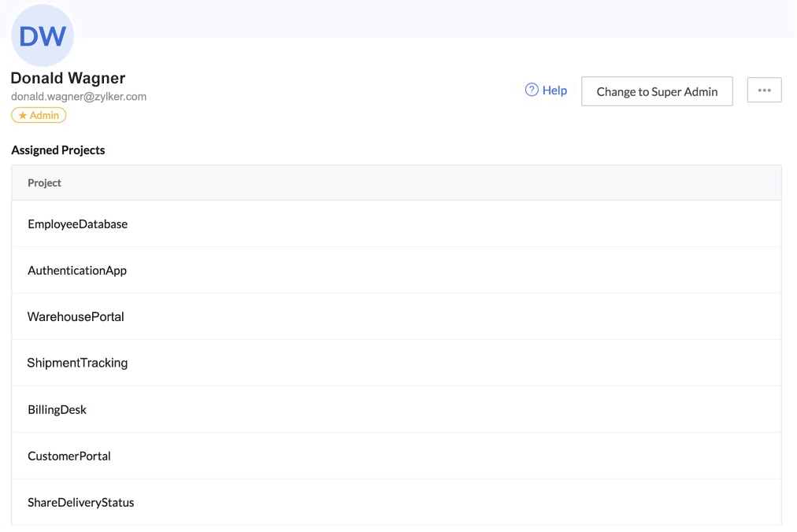Viewport: 797px width, 532px height.
Task: Click the Admin role badge
Action: point(39,116)
